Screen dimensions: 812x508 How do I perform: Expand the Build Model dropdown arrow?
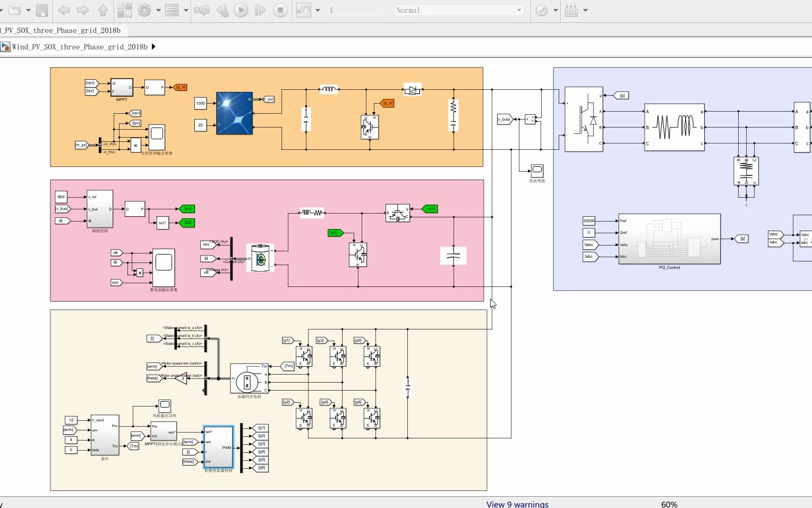click(x=585, y=10)
